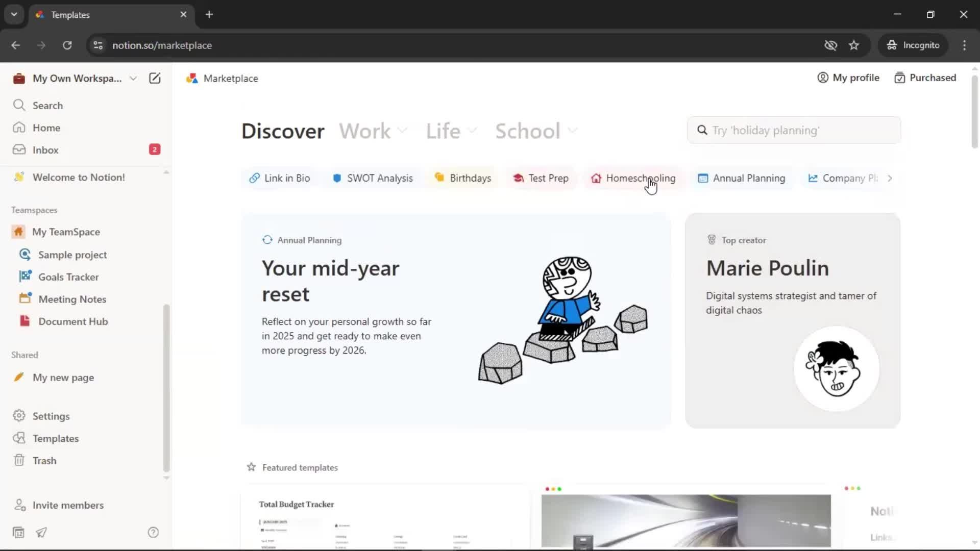
Task: Click the category chips next arrow
Action: pyautogui.click(x=890, y=178)
